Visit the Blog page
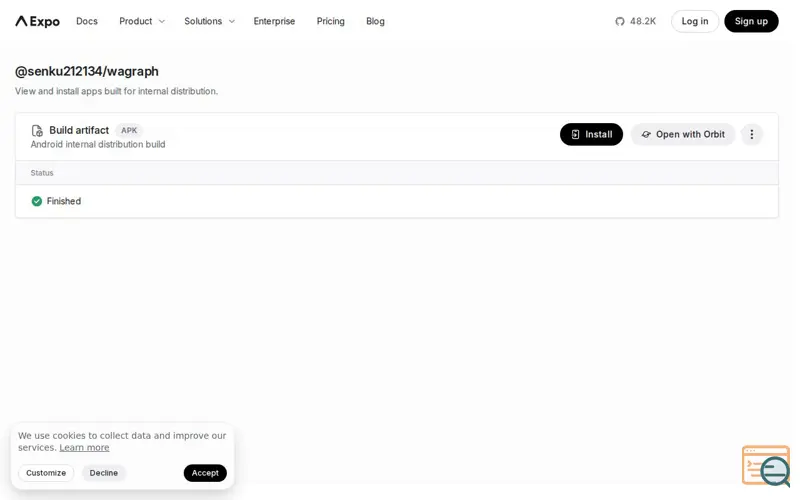Screen dimensions: 800x500 tap(375, 21)
